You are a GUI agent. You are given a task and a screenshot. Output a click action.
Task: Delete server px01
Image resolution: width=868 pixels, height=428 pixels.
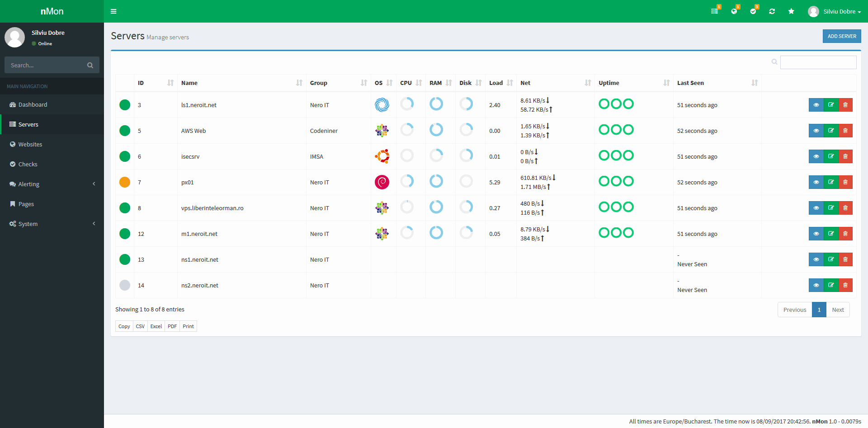click(845, 182)
